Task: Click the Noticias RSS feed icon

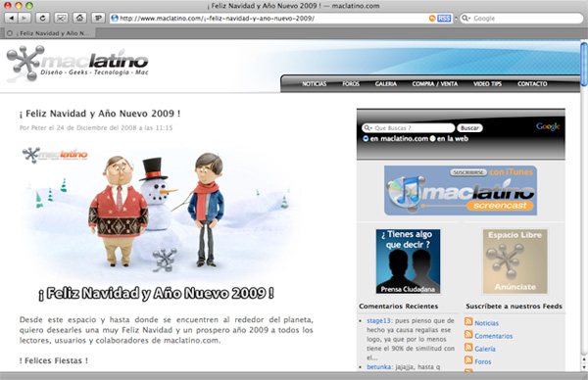Action: click(x=468, y=321)
